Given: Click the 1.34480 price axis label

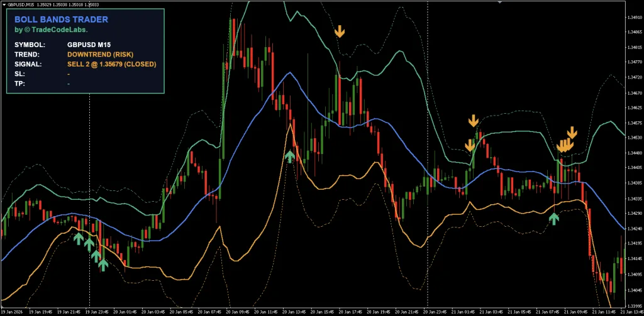Looking at the screenshot, I should tap(635, 153).
